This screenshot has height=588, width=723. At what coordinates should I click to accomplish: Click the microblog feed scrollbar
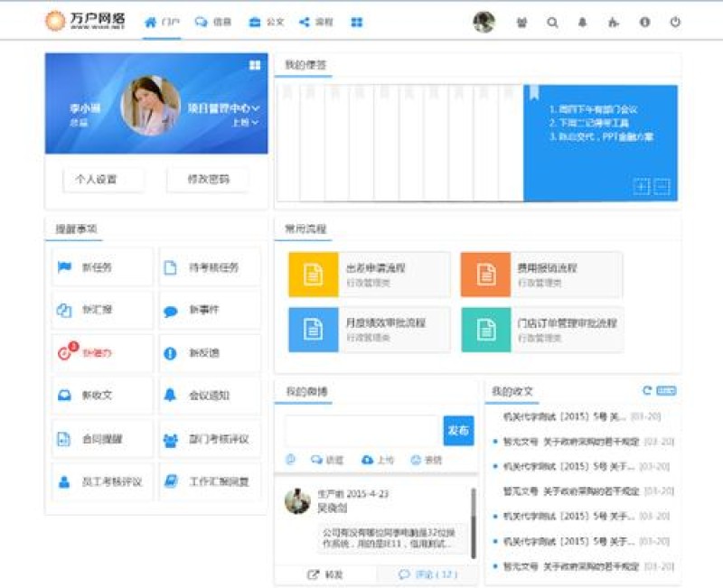coord(473,523)
